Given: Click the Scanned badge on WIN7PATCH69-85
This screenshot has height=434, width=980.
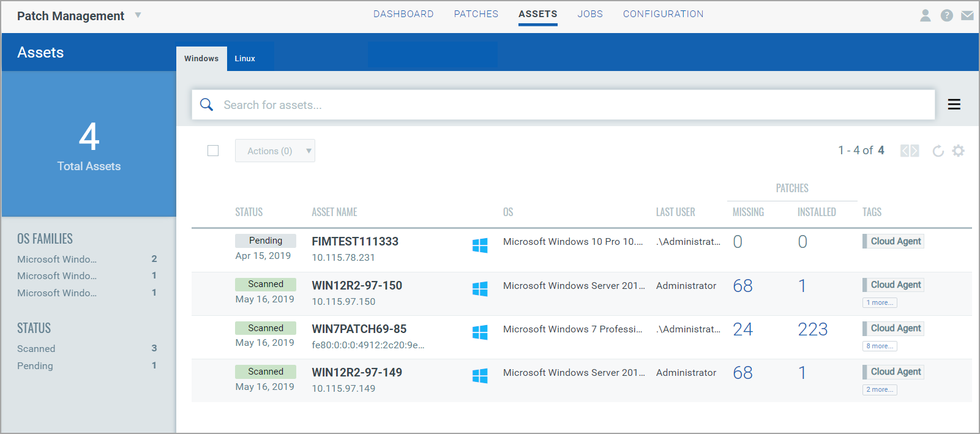Looking at the screenshot, I should tap(266, 328).
